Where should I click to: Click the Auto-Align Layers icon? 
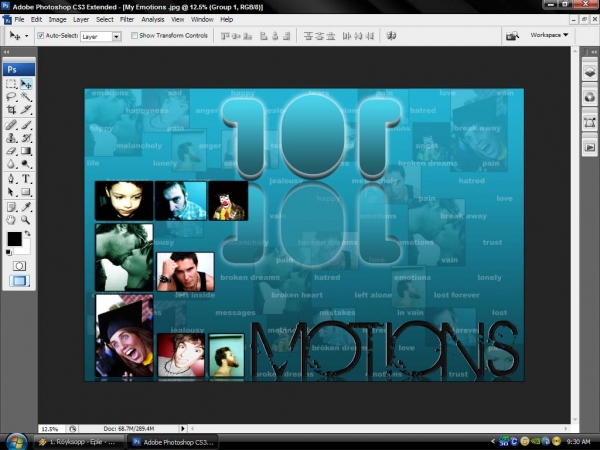point(391,36)
